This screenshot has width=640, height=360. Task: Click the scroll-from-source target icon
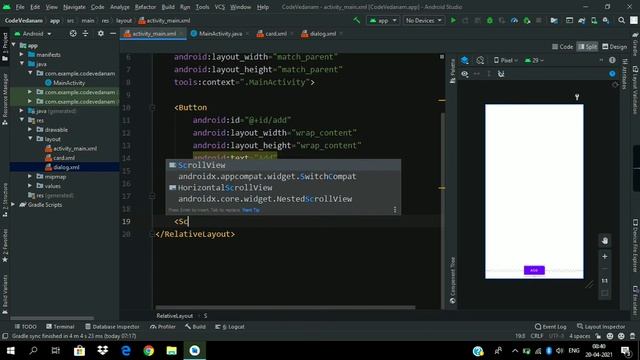coord(73,33)
